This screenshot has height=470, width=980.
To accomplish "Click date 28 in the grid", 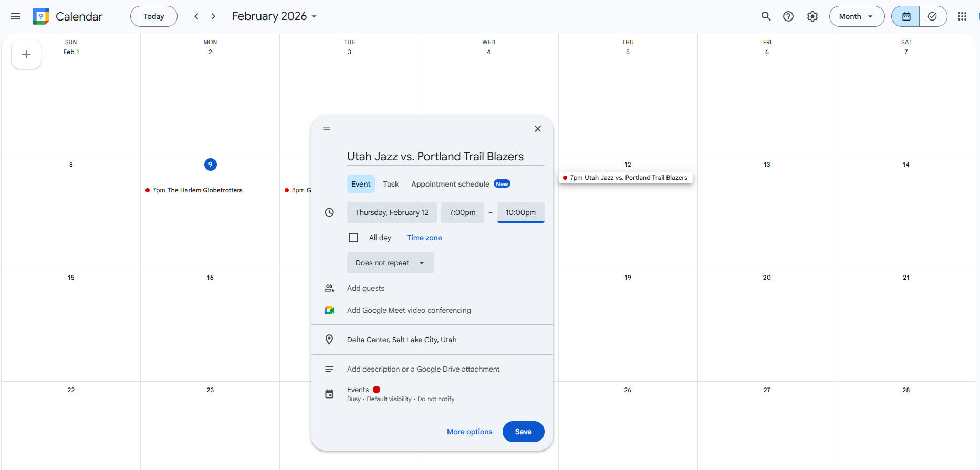I will click(x=906, y=390).
